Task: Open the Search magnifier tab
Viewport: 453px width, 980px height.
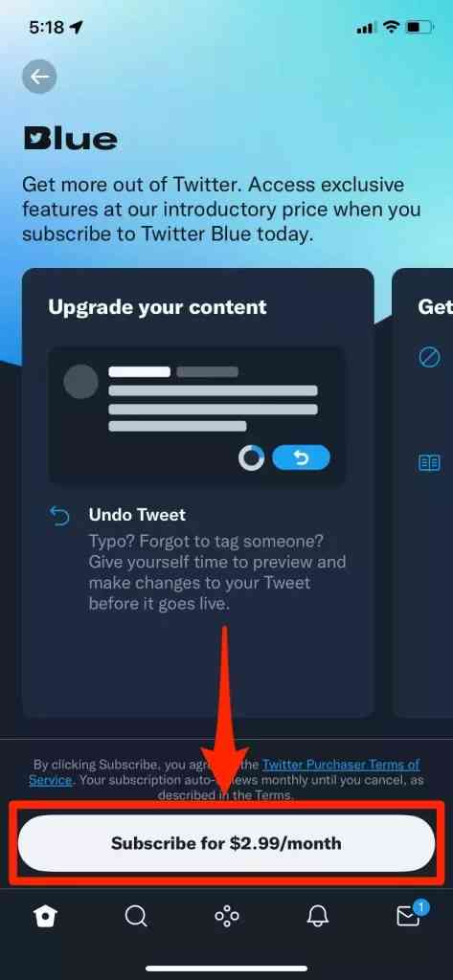Action: [136, 917]
